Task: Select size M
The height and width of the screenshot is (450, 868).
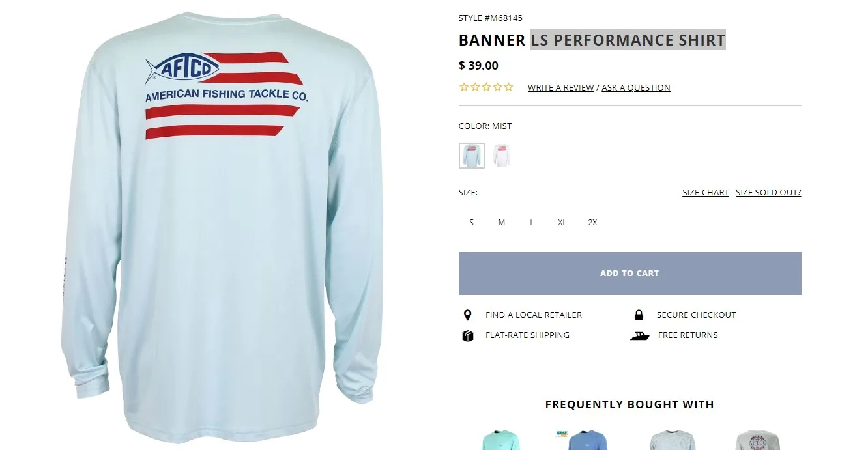Action: click(502, 223)
